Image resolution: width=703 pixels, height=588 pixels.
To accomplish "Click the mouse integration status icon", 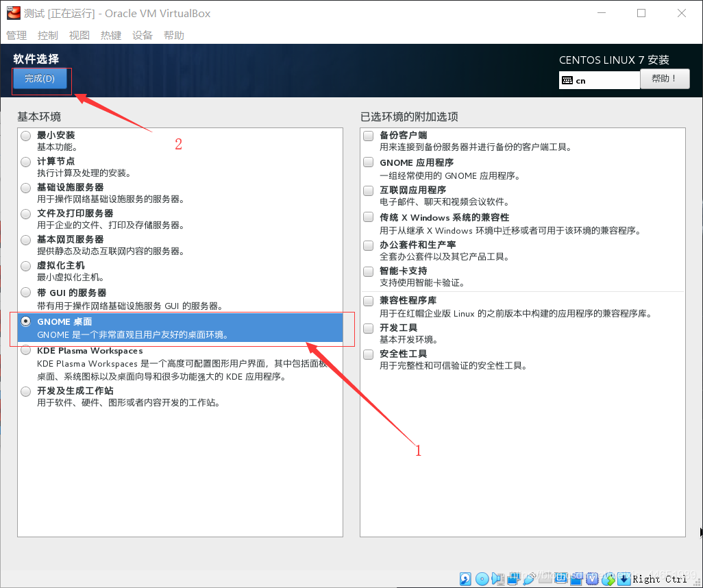I will [x=608, y=579].
